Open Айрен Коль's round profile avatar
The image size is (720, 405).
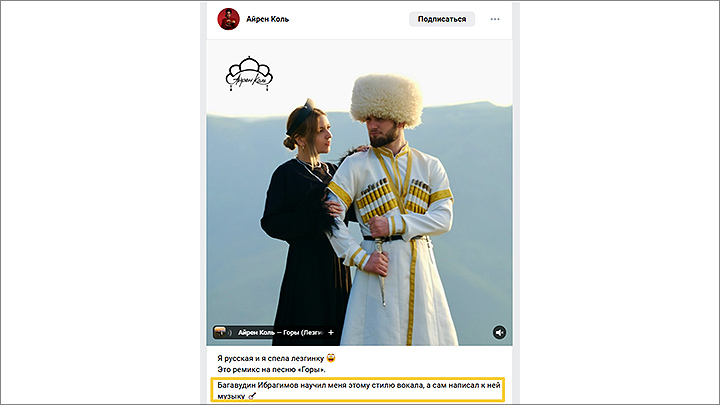pos(228,19)
